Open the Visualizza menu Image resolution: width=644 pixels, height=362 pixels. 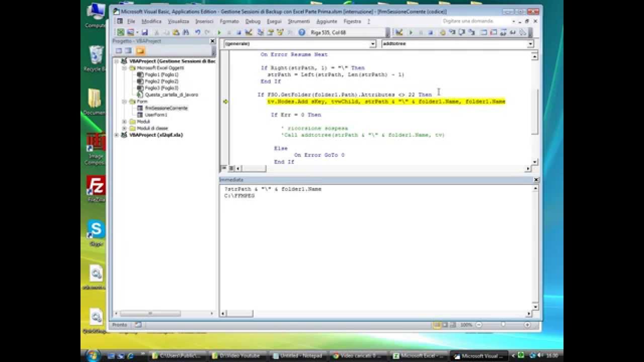click(x=179, y=21)
